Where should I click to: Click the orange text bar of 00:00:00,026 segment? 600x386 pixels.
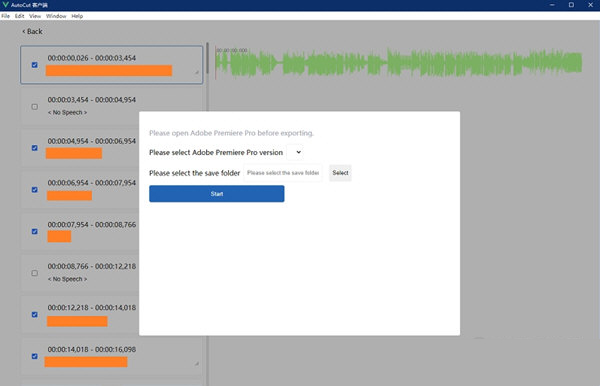pos(109,70)
